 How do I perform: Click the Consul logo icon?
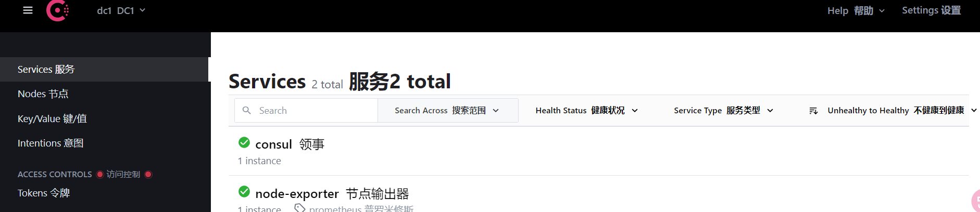click(57, 10)
